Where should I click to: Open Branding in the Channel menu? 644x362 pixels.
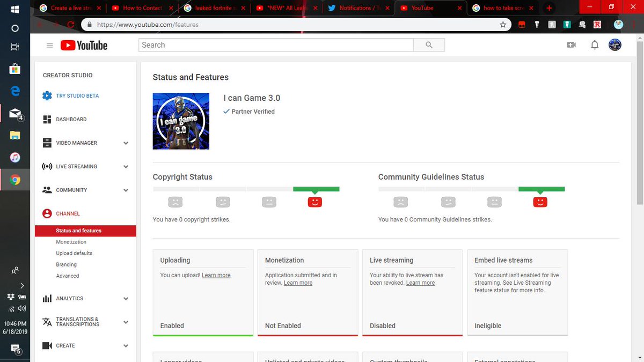pos(67,264)
